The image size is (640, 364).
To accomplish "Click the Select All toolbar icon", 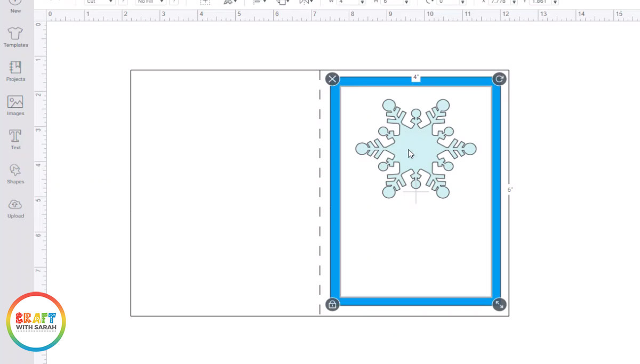I will 205,2.
